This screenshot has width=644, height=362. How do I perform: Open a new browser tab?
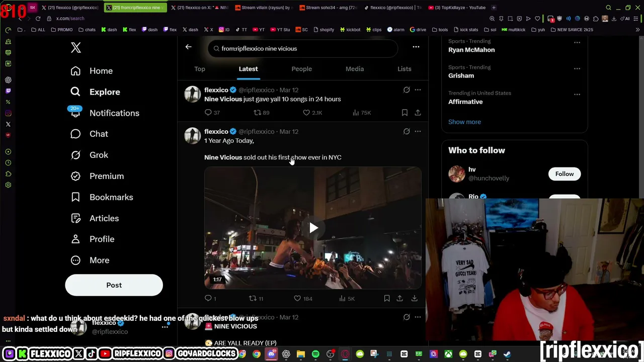tap(494, 8)
